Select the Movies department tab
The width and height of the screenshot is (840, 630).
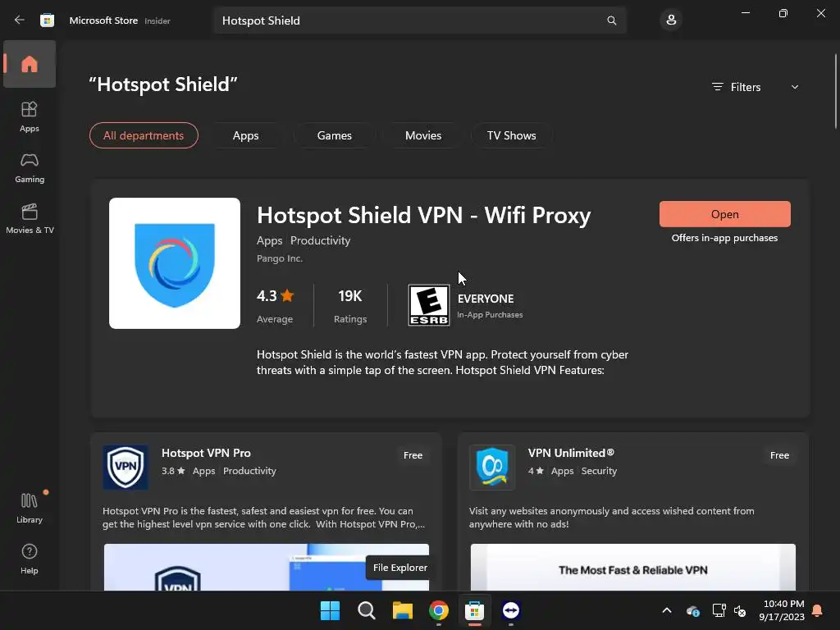(x=423, y=135)
